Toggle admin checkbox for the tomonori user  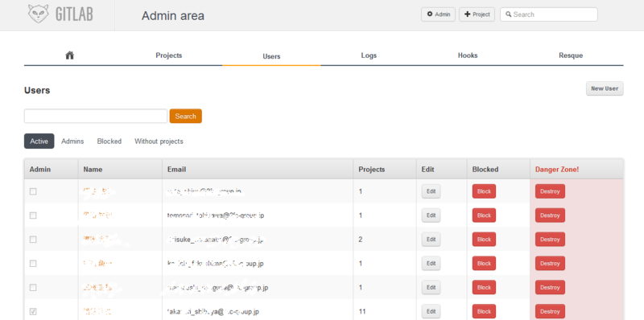tap(33, 215)
